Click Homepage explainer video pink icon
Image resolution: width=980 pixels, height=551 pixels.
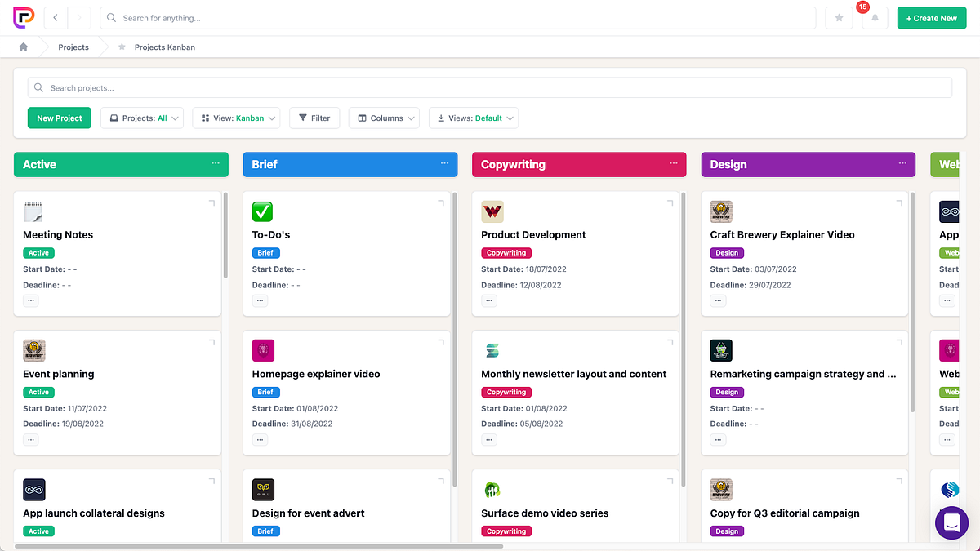[263, 351]
